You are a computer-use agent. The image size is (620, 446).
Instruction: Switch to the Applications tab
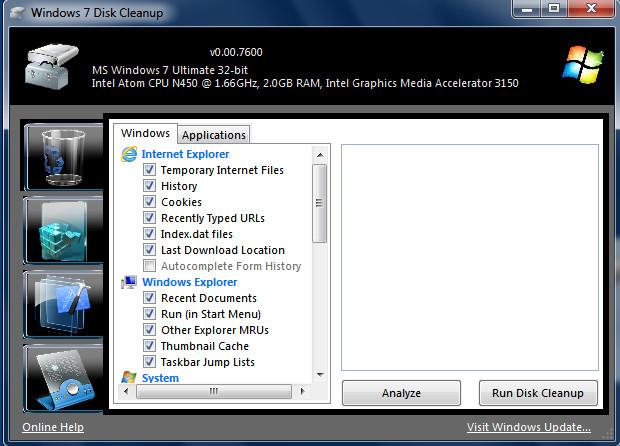point(214,135)
